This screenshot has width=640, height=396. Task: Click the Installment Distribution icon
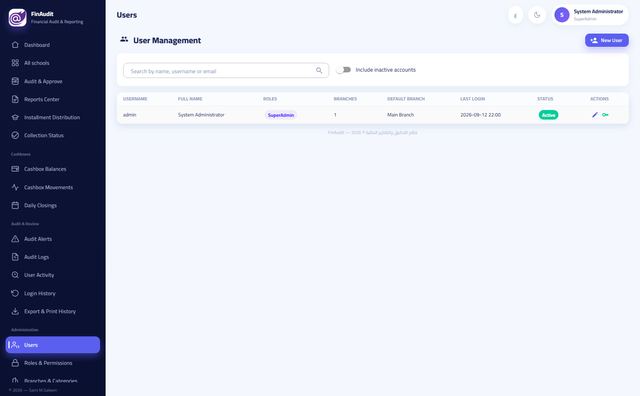[x=15, y=117]
